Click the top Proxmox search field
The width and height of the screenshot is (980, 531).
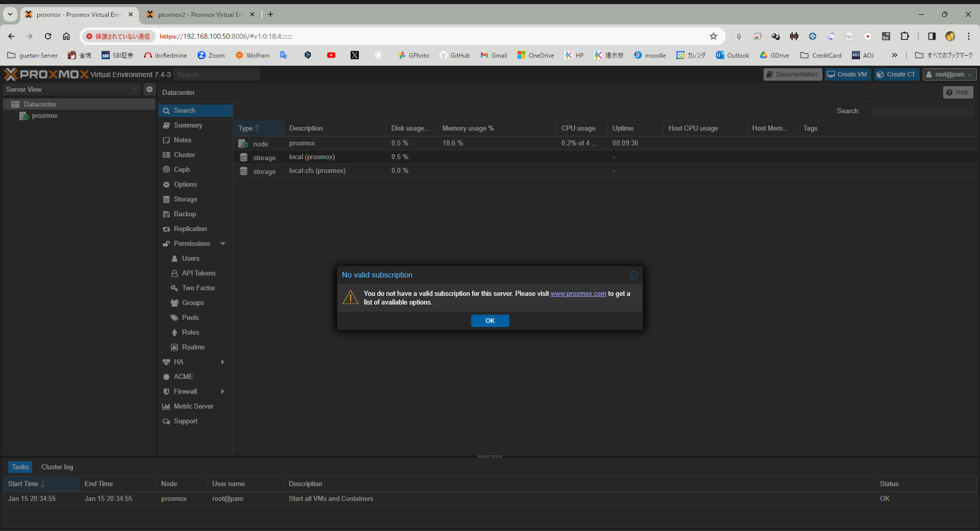(217, 74)
